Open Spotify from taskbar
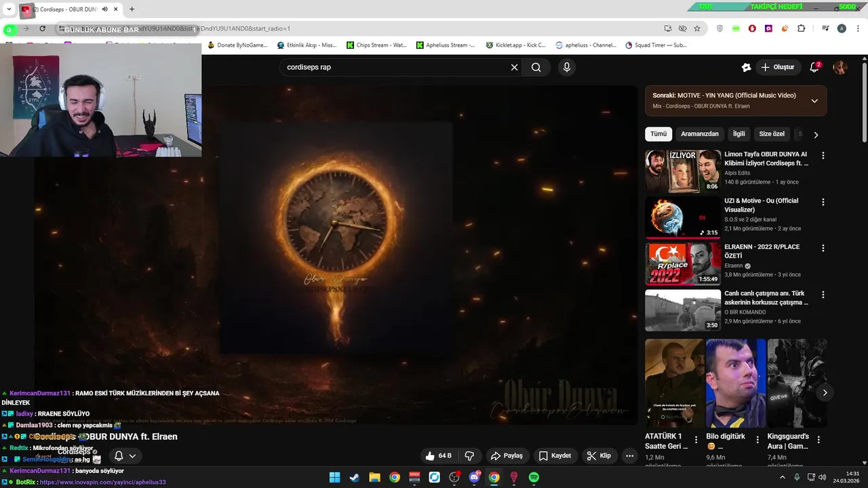Viewport: 868px width, 488px height. [534, 477]
